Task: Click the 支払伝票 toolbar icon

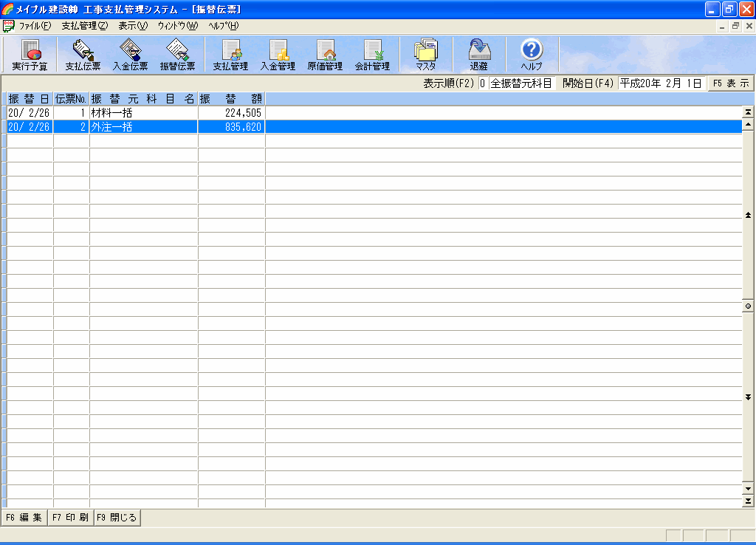Action: 83,55
